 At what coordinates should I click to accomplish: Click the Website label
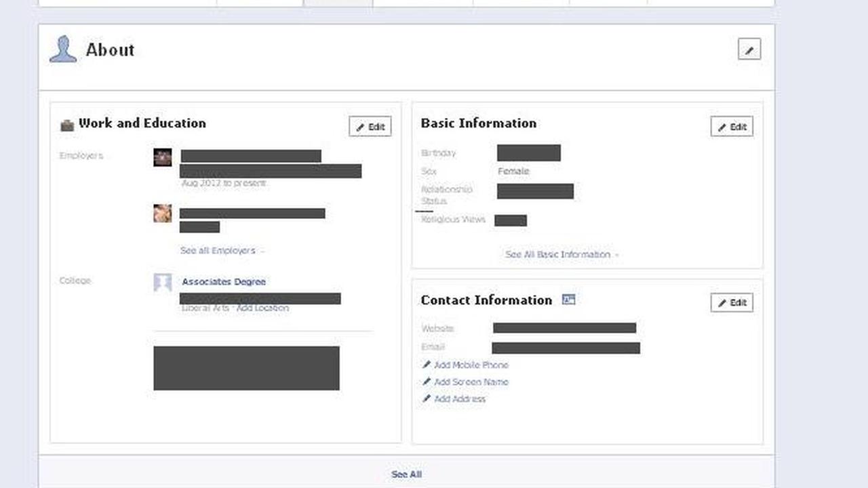tap(437, 329)
